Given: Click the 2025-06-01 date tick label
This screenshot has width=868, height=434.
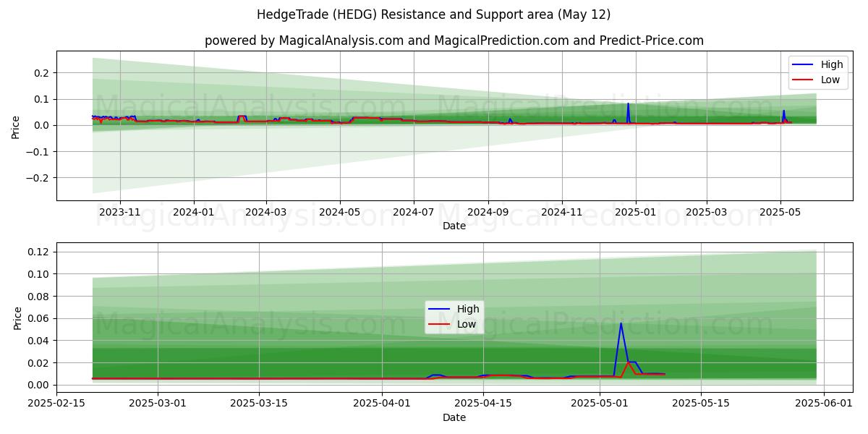Looking at the screenshot, I should (x=824, y=404).
